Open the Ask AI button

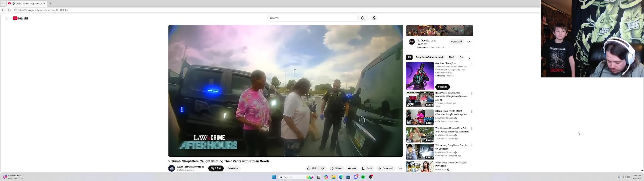pyautogui.click(x=352, y=168)
